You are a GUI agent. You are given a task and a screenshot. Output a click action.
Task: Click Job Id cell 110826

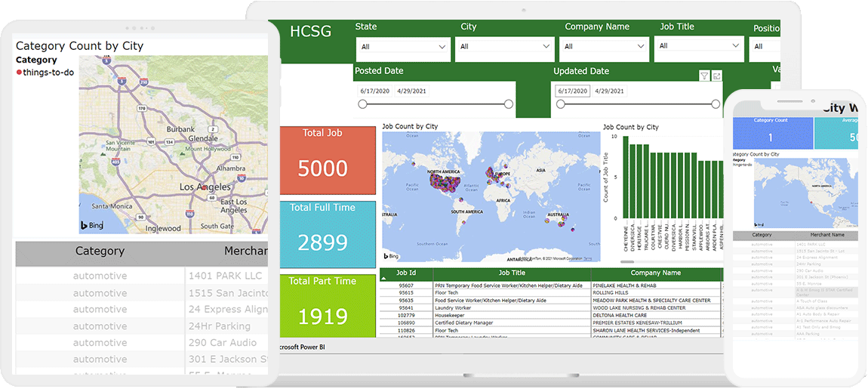click(x=406, y=330)
